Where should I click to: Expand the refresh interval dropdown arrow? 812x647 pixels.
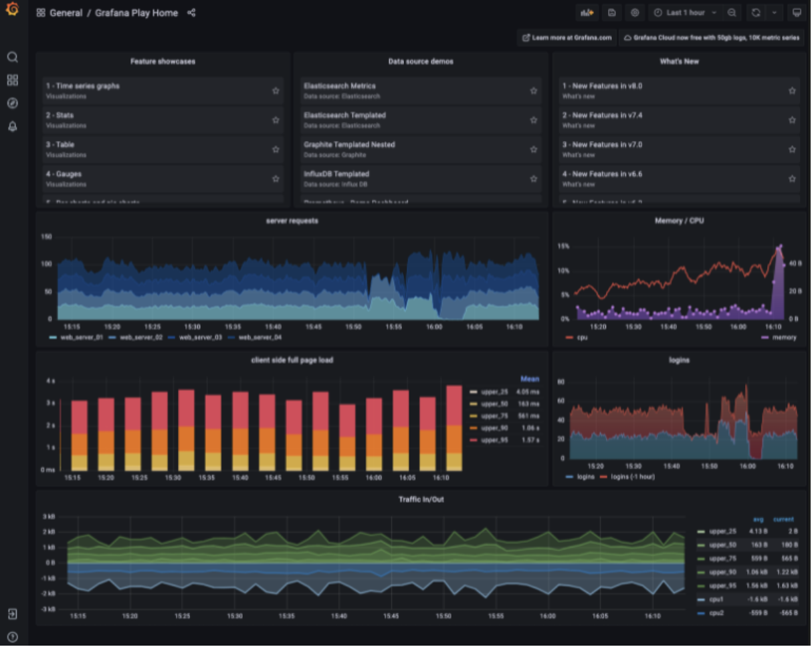[775, 13]
